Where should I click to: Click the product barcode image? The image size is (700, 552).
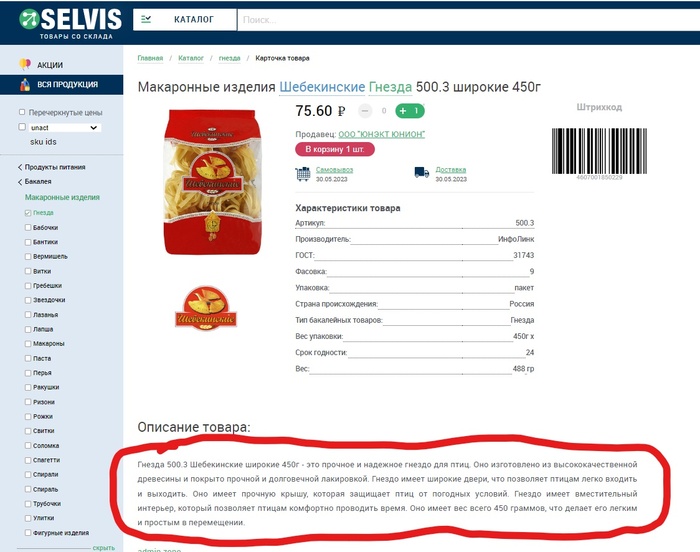599,151
